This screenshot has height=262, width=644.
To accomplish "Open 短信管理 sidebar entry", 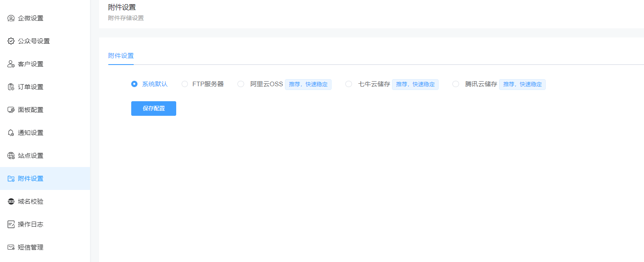I will 45,247.
